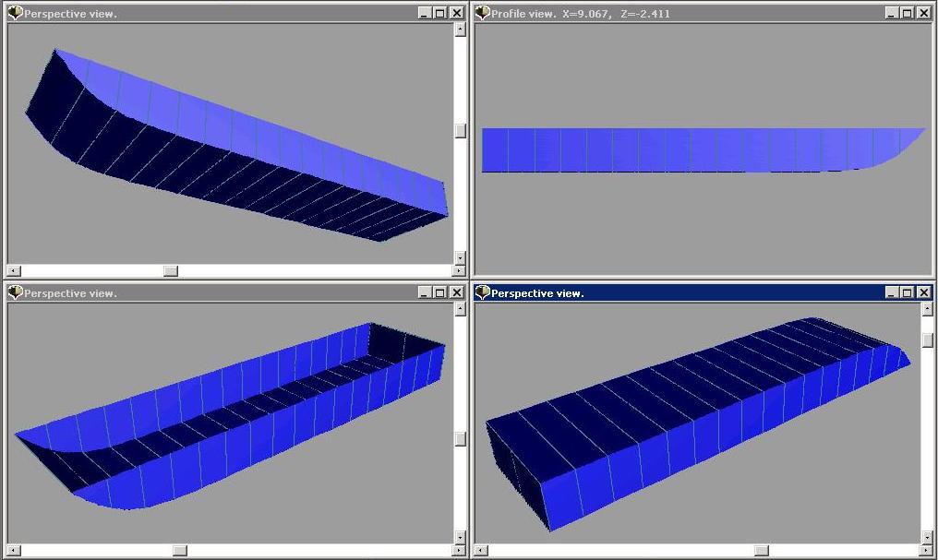Click the scroll-right arrow in the light-blue-sided hull Perspective window

coord(460,270)
